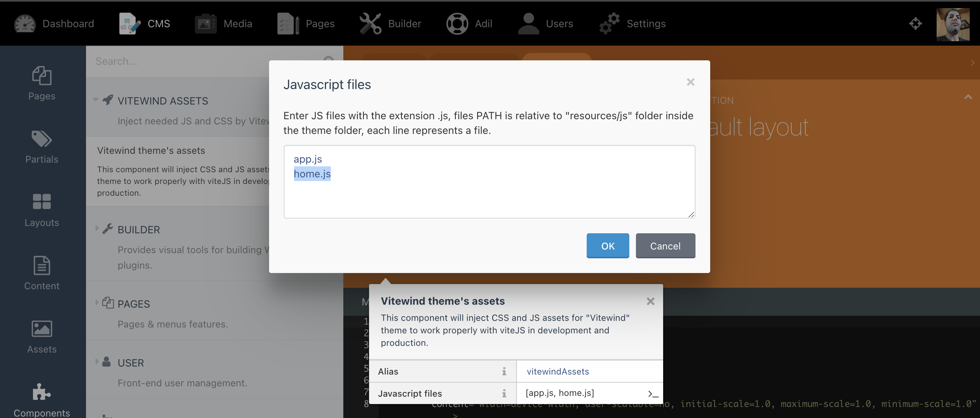The image size is (980, 418).
Task: Click the Users icon in top navigation
Action: coord(526,22)
